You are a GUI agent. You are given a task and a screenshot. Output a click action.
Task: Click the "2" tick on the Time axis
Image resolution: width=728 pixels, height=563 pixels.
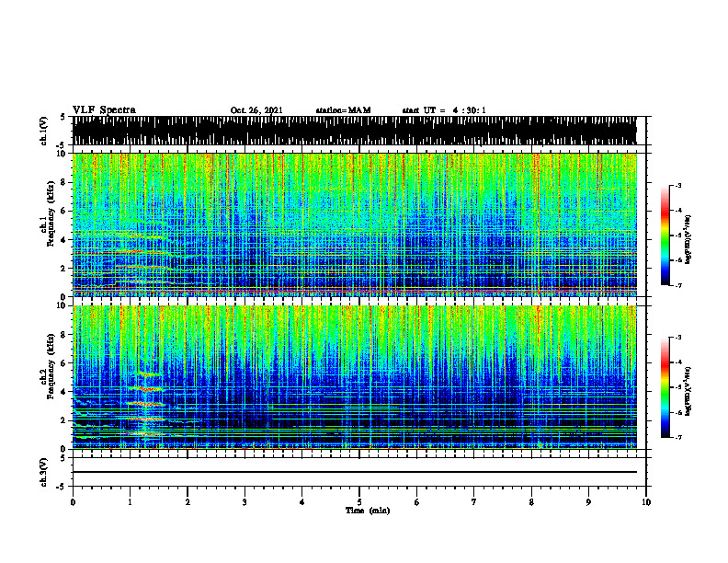pos(188,502)
